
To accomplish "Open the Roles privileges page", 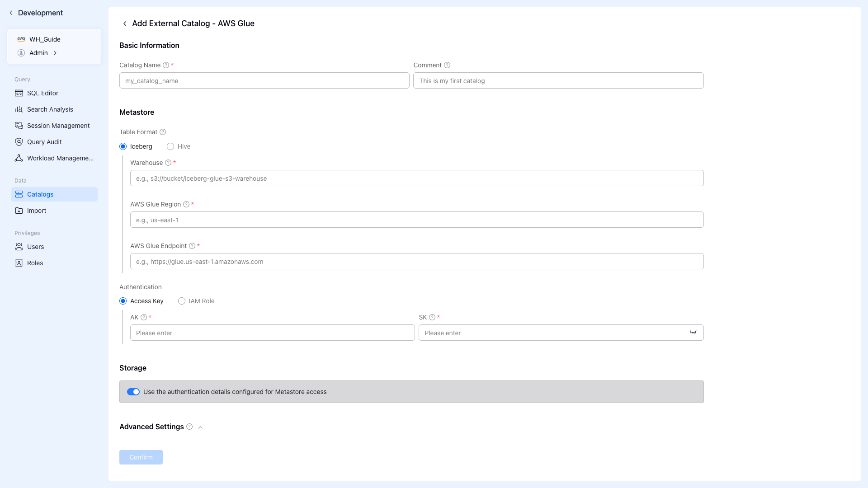I will [35, 263].
